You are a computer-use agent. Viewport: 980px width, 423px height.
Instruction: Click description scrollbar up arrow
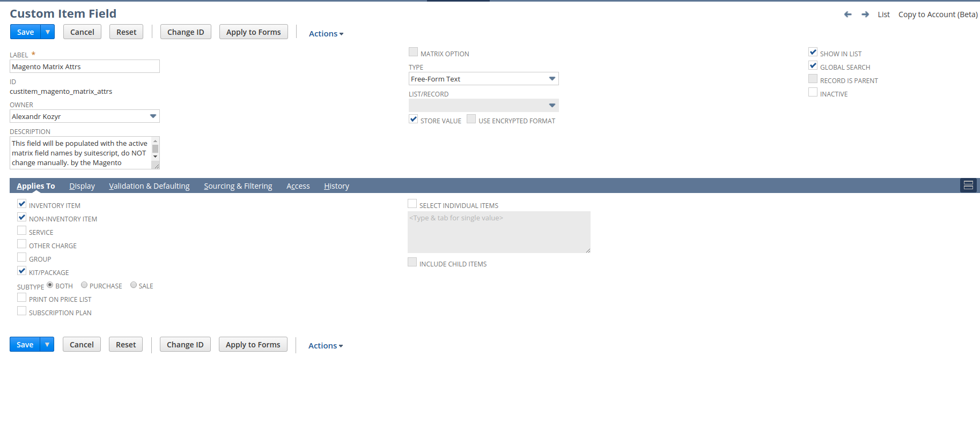point(156,141)
